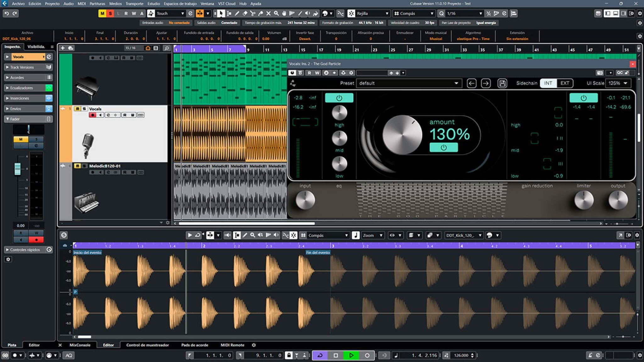
Task: Enable the Solo button on the Vocals track
Action: [x=83, y=109]
